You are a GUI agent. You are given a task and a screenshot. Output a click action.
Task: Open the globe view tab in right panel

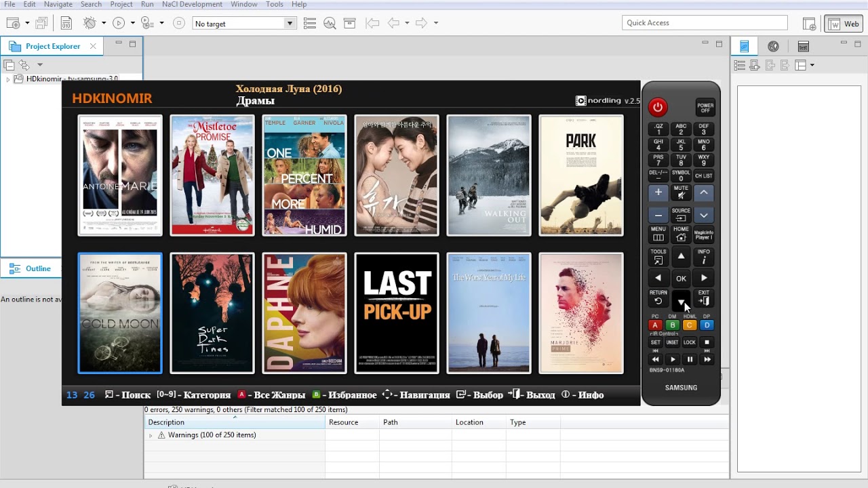click(x=773, y=46)
